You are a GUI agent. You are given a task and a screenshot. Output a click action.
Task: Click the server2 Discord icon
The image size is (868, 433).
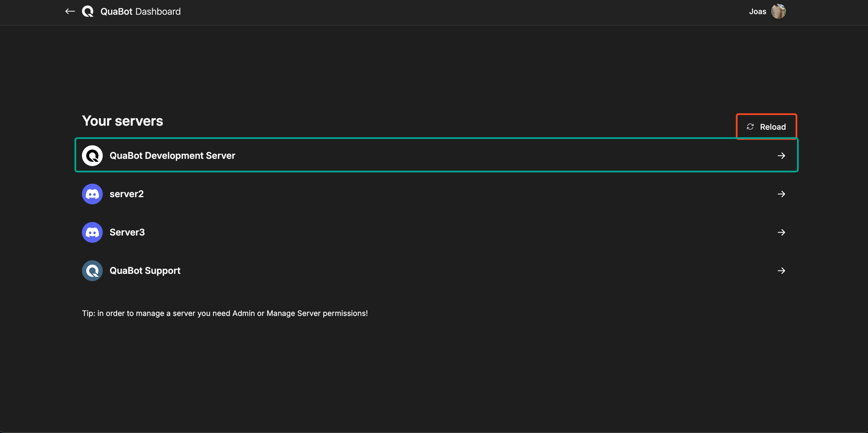point(92,194)
